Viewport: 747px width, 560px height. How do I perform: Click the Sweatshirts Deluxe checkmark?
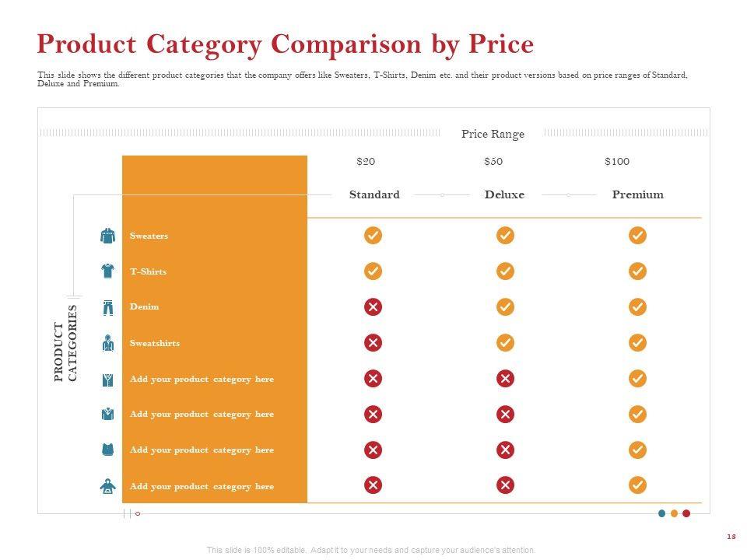505,342
